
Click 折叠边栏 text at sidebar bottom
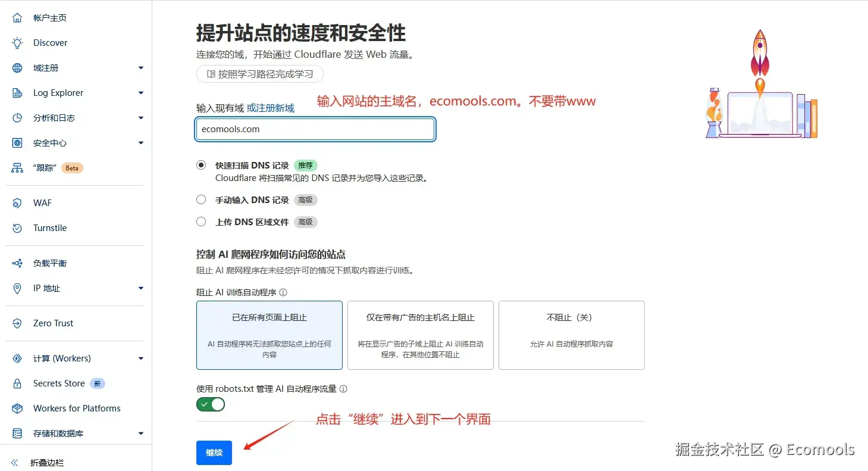47,463
